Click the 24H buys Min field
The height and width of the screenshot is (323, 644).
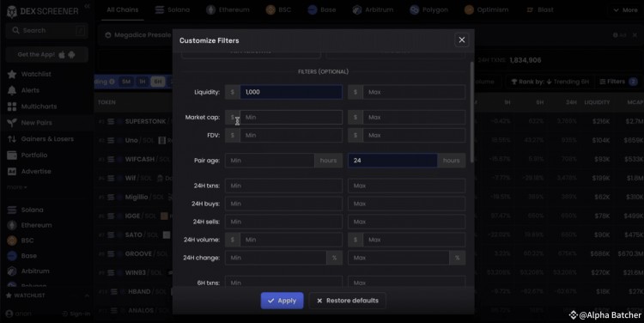pyautogui.click(x=283, y=204)
